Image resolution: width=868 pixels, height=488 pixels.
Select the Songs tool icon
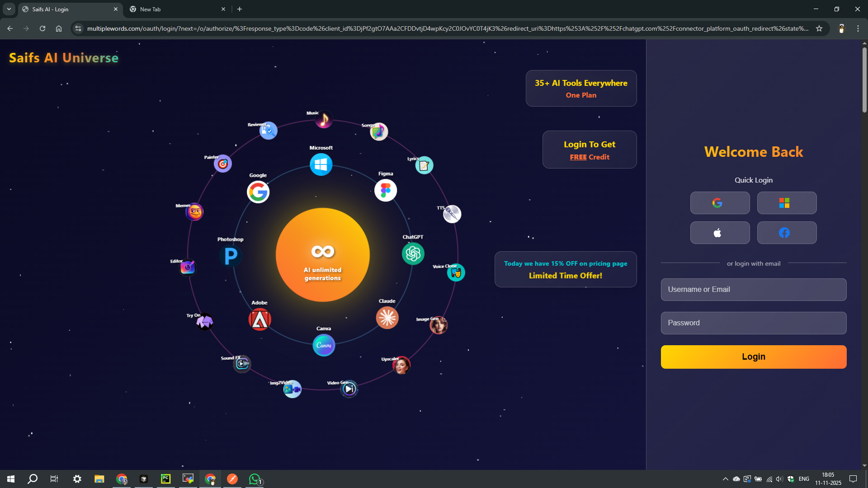click(379, 132)
